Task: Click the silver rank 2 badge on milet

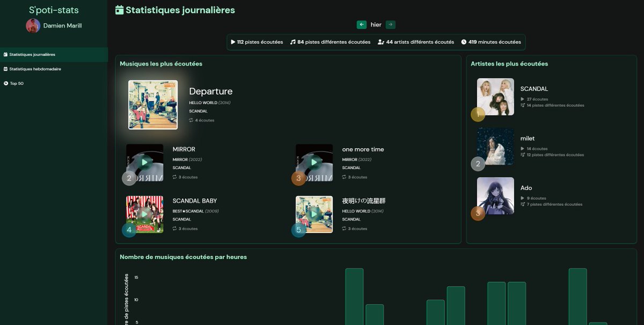Action: pos(478,164)
